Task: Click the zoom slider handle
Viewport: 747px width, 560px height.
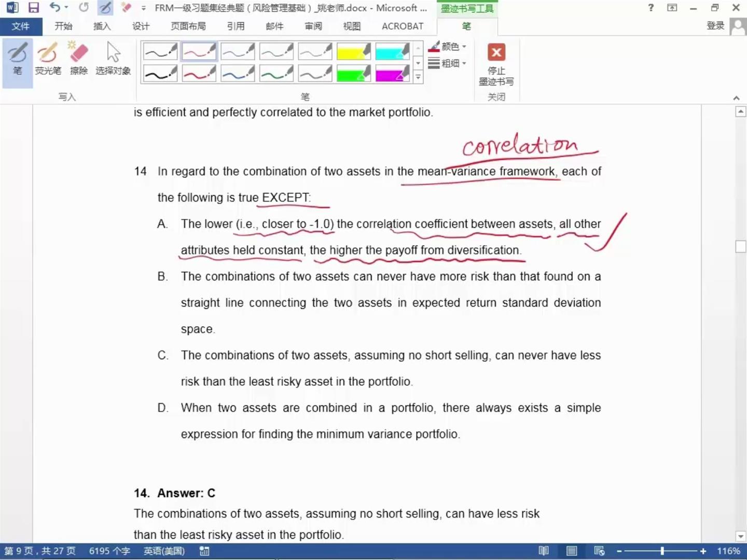Action: coord(662,551)
